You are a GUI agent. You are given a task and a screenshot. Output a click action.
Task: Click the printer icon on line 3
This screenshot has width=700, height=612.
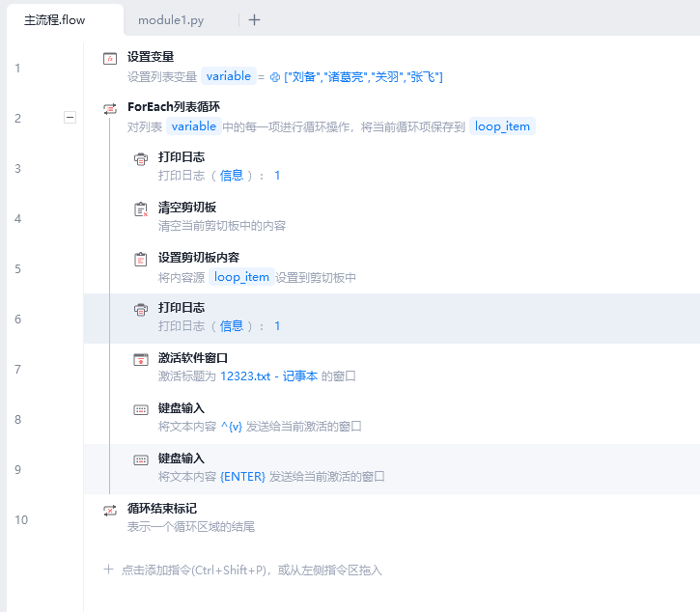point(141,159)
